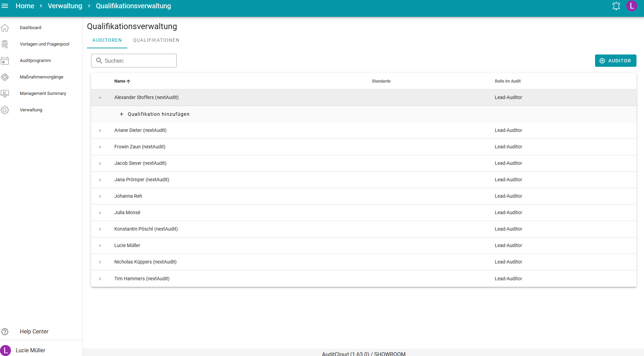644x356 pixels.
Task: Expand the Tim Hammers row
Action: point(100,279)
